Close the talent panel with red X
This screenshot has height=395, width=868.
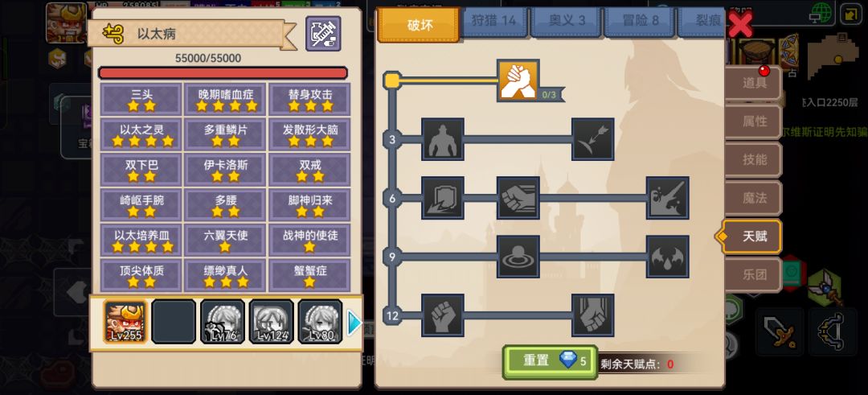click(740, 24)
